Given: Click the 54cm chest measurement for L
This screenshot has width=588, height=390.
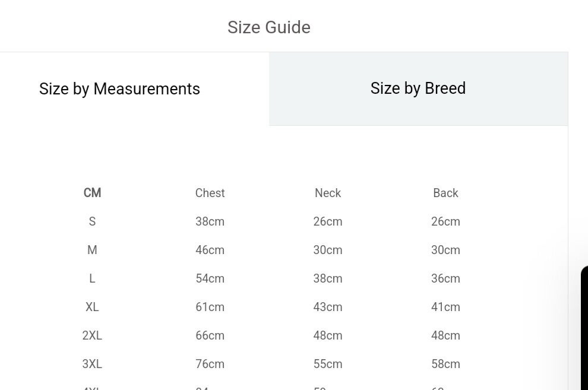Looking at the screenshot, I should click(210, 278).
